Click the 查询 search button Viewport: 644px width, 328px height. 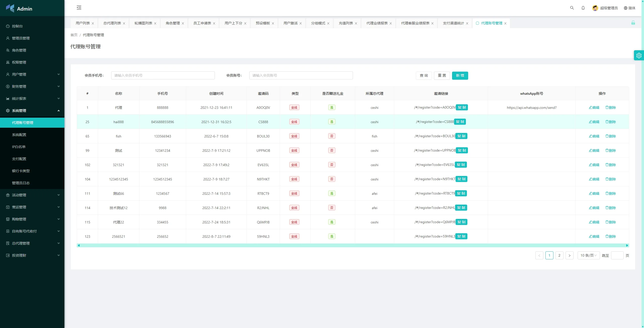click(x=424, y=75)
